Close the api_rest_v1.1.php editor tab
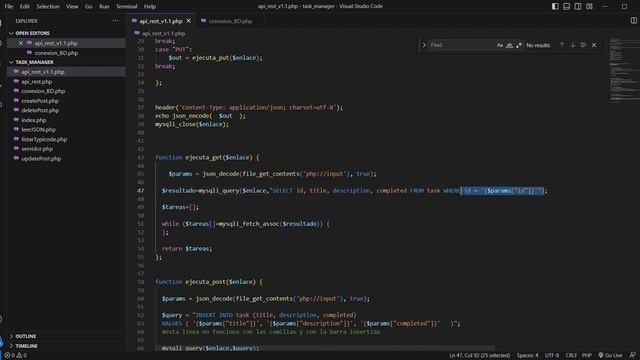640x360 pixels. [x=189, y=21]
